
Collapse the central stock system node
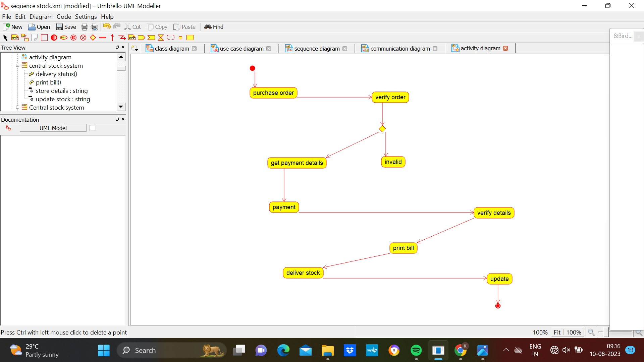[x=18, y=65]
